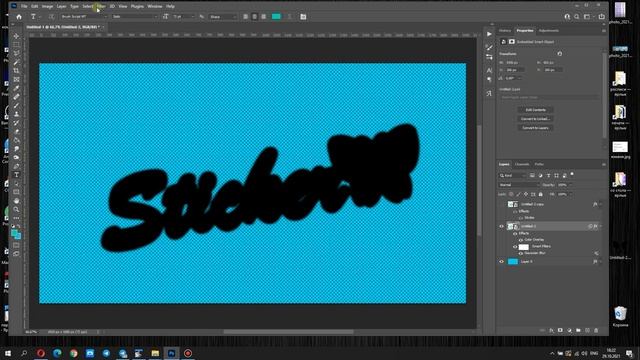The width and height of the screenshot is (640, 360).
Task: Select the Rectangular Marquee tool
Action: (x=16, y=44)
